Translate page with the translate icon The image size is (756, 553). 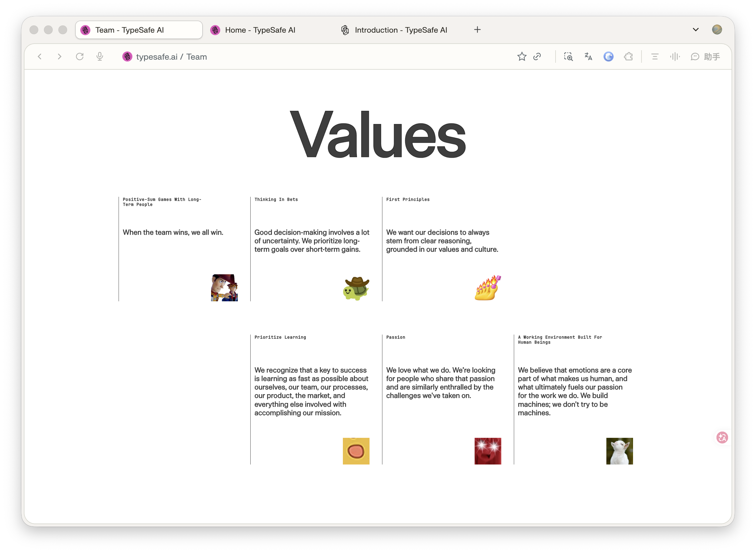click(588, 56)
